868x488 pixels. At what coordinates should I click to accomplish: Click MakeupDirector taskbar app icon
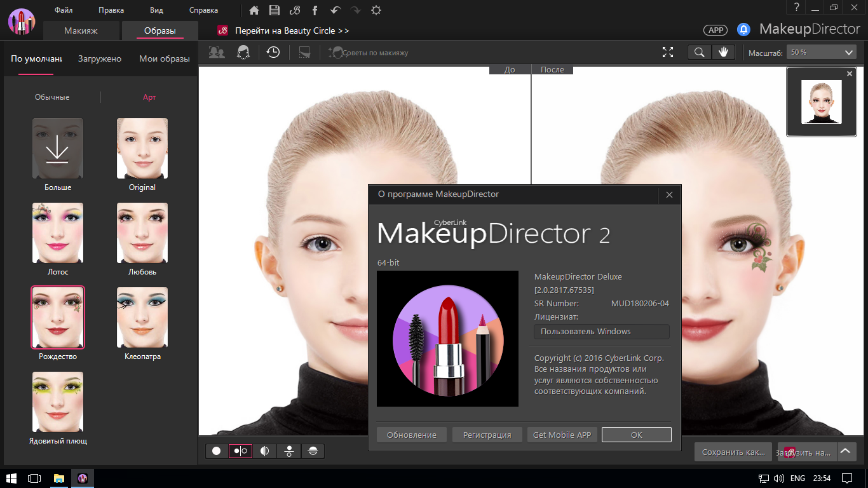[x=83, y=478]
